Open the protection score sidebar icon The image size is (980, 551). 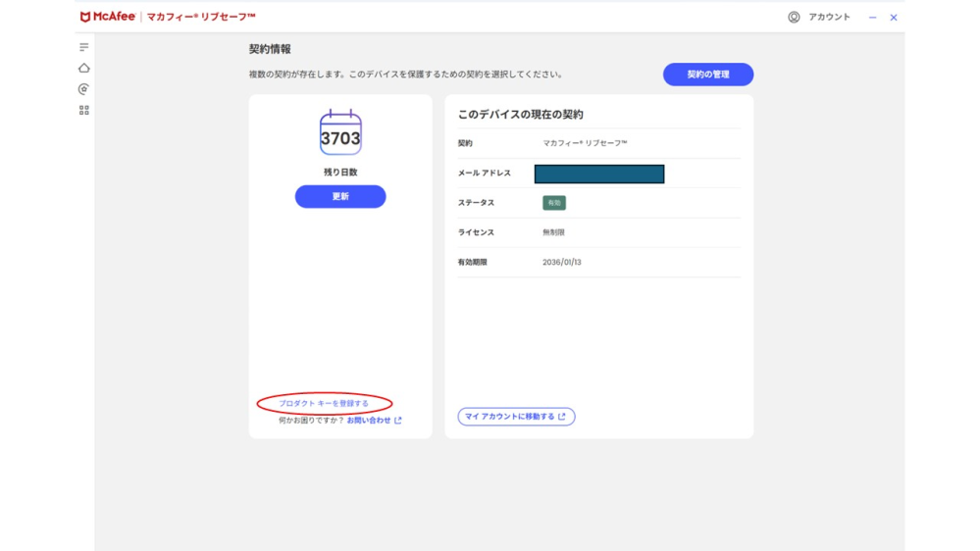point(83,88)
